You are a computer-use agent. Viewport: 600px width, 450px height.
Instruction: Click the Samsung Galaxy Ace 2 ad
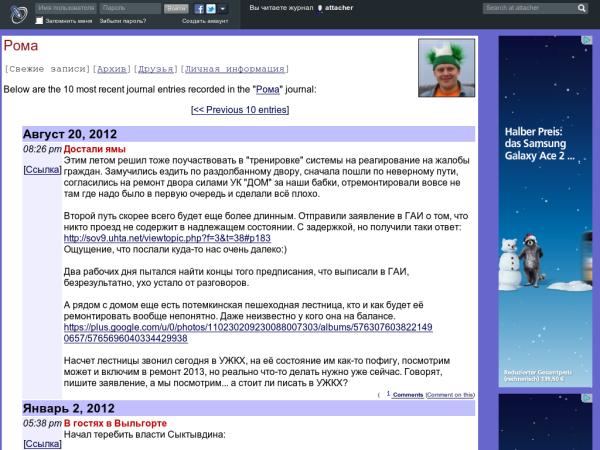pyautogui.click(x=545, y=212)
